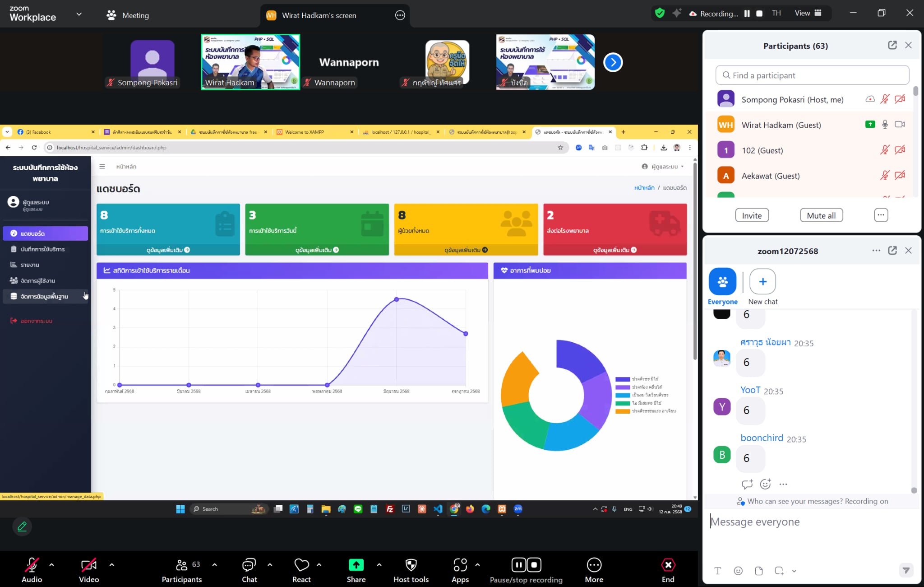Screen dimensions: 924x587
Task: Start Video camera
Action: [x=88, y=565]
